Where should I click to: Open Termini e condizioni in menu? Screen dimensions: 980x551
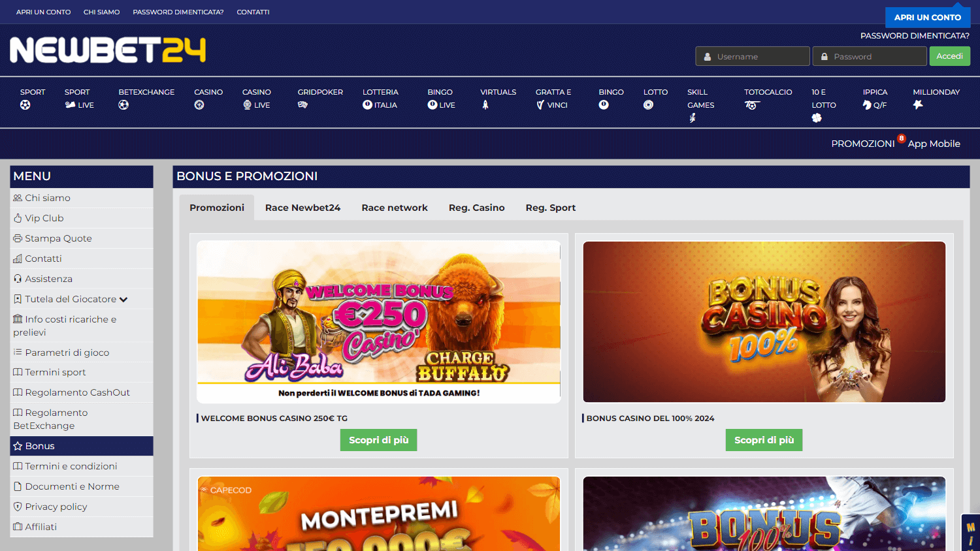pos(82,466)
